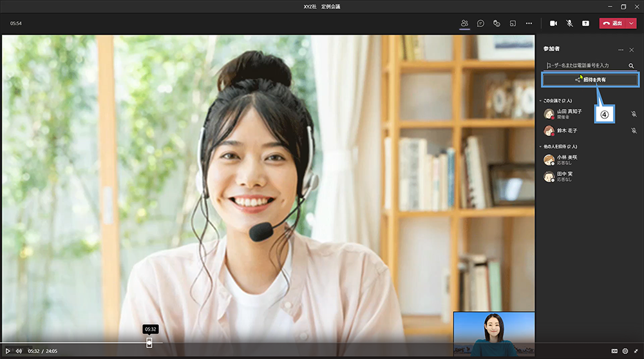Restore down the meeting window
644x359 pixels.
[623, 6]
